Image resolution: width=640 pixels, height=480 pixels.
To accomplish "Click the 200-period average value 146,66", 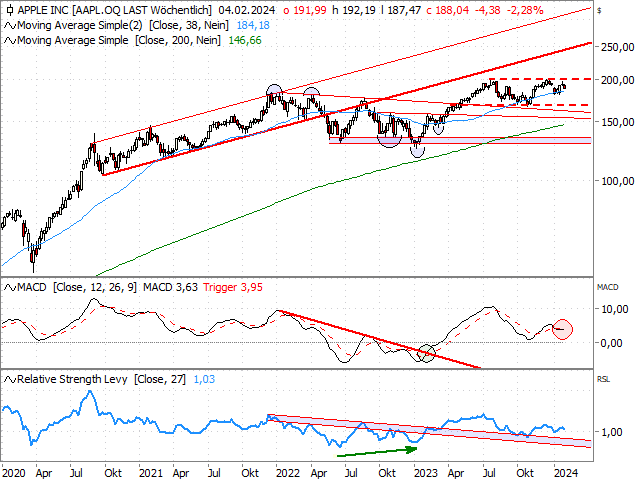I will point(245,40).
